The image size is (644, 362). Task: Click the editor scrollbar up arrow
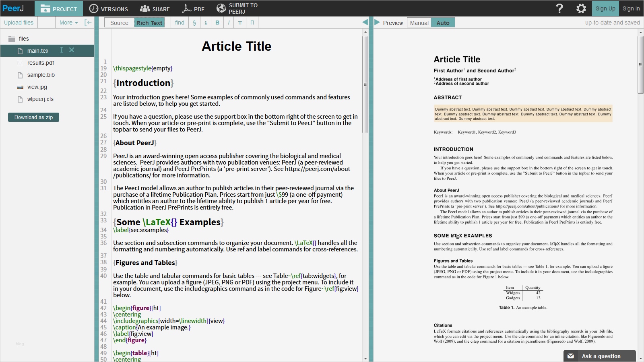tap(365, 32)
